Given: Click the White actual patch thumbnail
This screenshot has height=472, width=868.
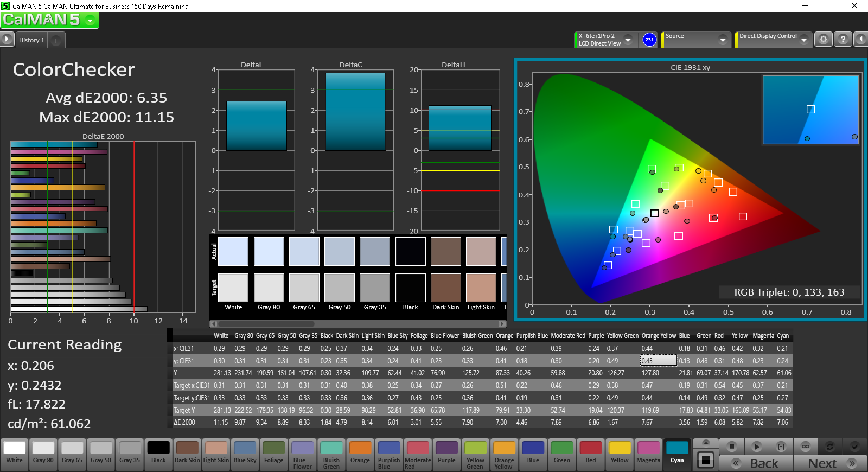Looking at the screenshot, I should 233,251.
